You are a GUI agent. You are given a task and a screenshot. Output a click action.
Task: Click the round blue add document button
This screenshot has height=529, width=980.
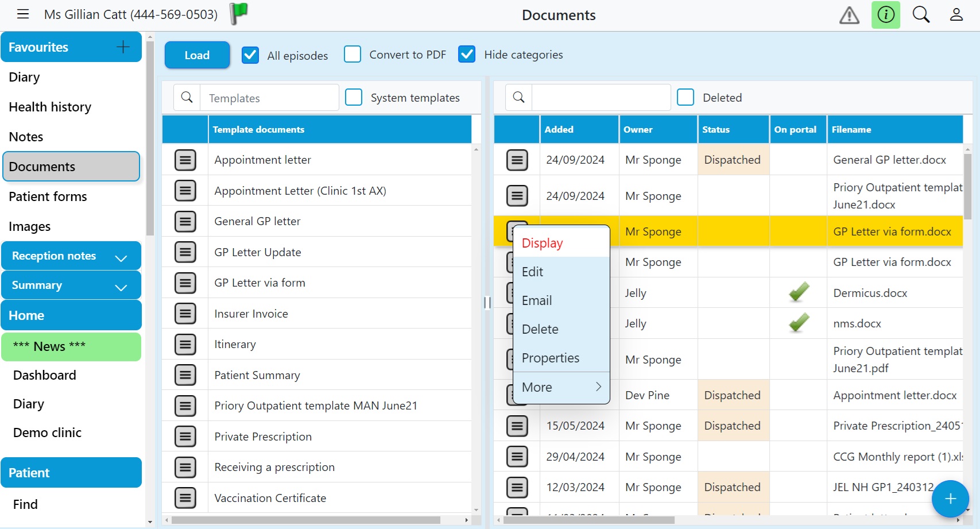click(950, 499)
